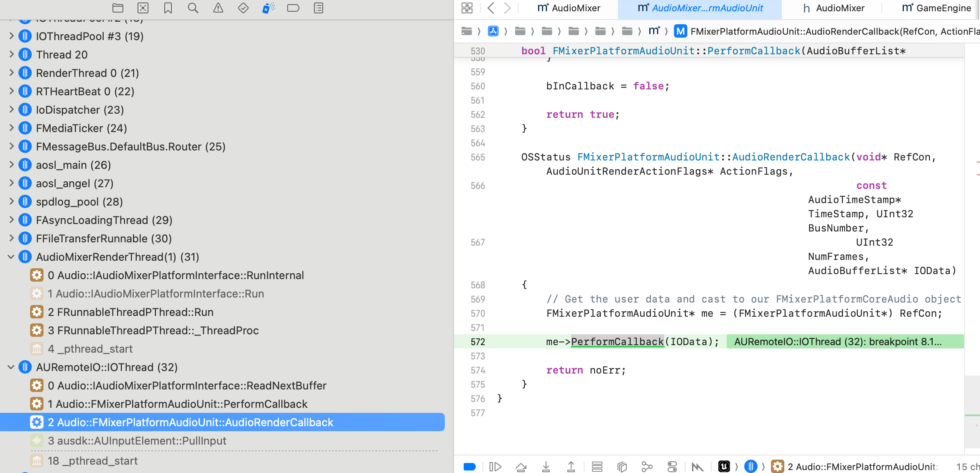Click the Step Over debug button
This screenshot has height=473, width=980.
(521, 467)
